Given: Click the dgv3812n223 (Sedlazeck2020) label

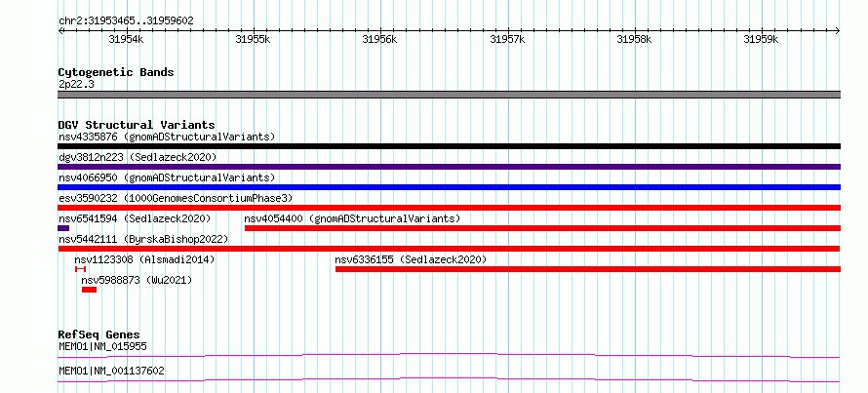Looking at the screenshot, I should click(138, 157).
